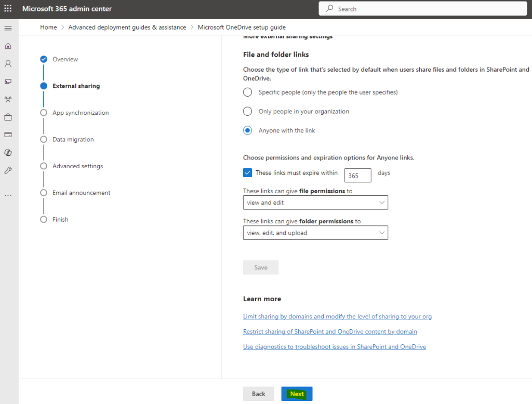Viewport: 532px width, 404px height.
Task: Open the app launcher waffle icon
Action: (8, 8)
